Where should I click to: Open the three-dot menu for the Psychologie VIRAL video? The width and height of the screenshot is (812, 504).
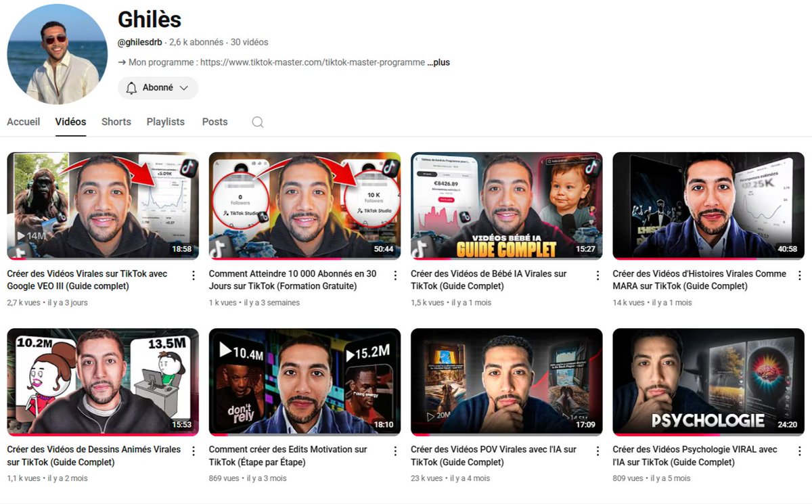pos(799,451)
